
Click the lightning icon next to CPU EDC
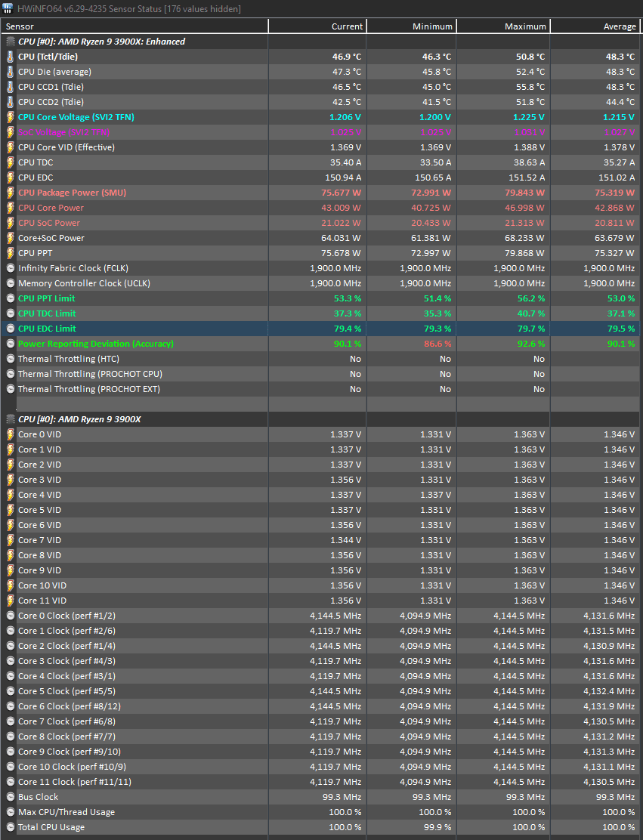[10, 178]
